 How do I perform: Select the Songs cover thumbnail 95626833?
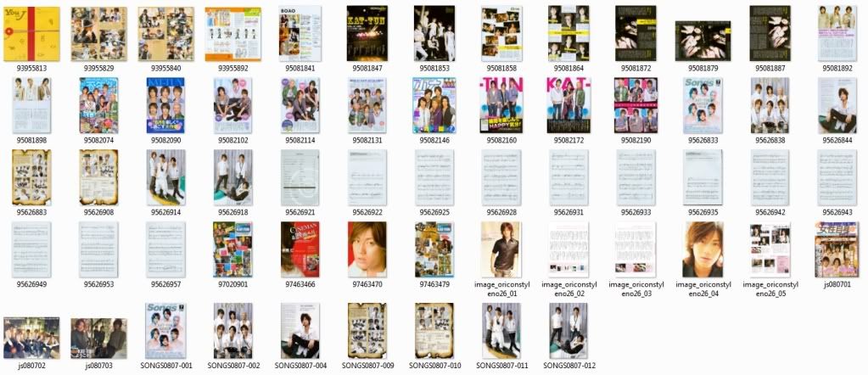tap(703, 105)
